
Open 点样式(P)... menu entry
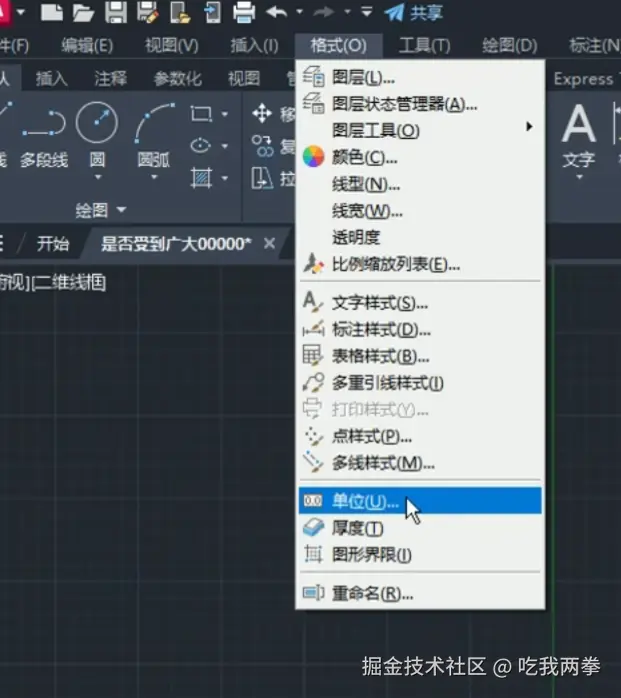click(x=420, y=437)
